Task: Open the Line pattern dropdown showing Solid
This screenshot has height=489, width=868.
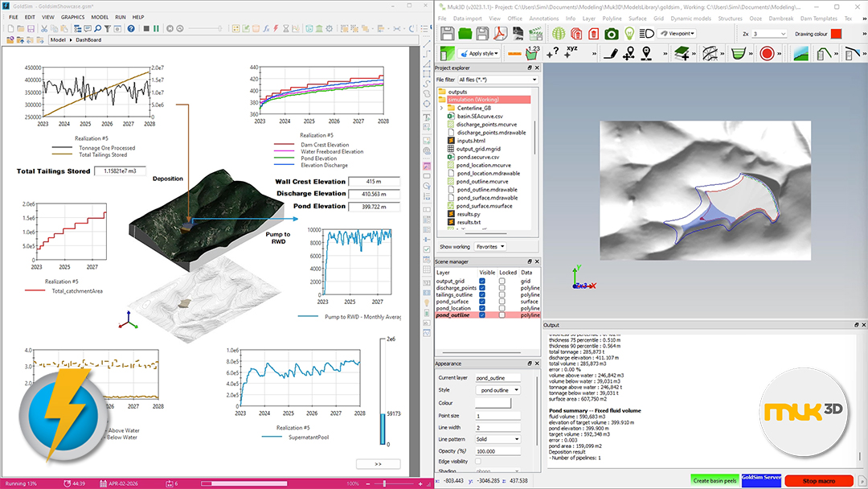Action: [x=497, y=439]
